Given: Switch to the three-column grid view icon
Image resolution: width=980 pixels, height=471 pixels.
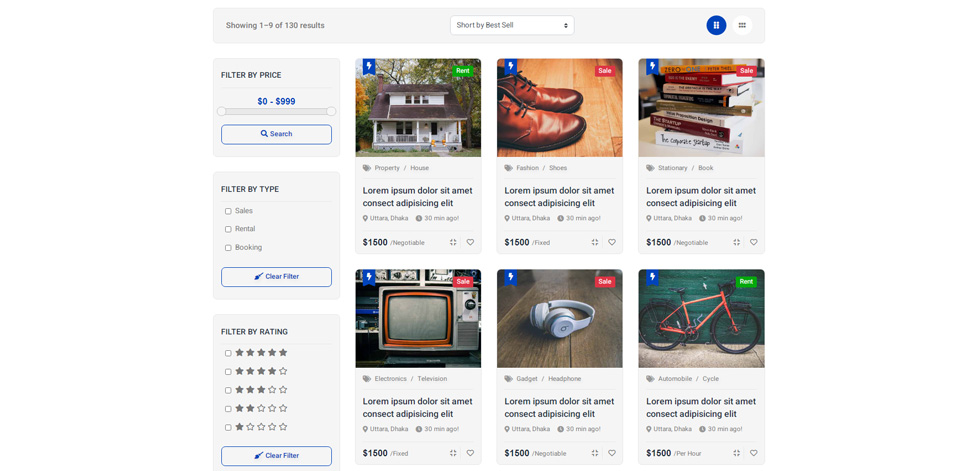Looking at the screenshot, I should point(716,26).
